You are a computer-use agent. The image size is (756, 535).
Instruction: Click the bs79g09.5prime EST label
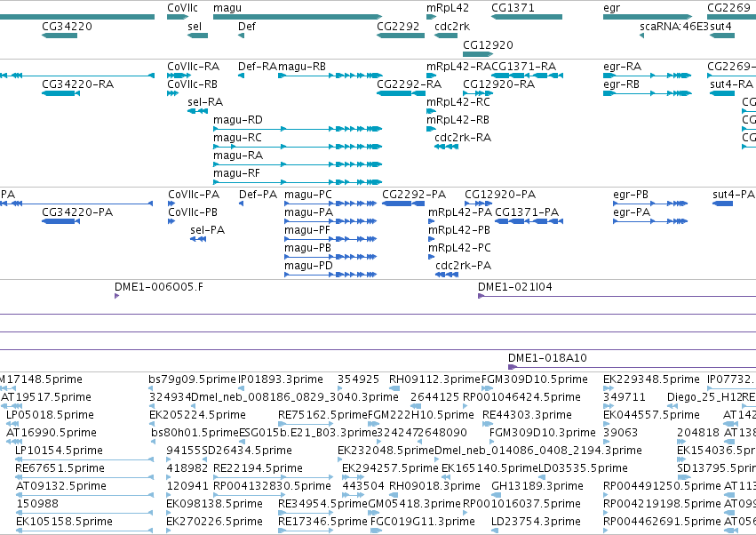click(x=193, y=379)
